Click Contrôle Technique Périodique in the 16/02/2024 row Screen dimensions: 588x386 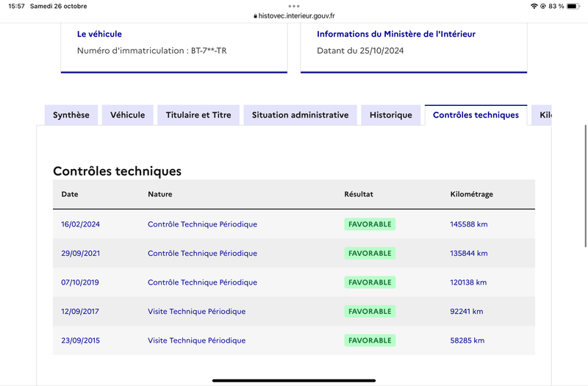203,224
